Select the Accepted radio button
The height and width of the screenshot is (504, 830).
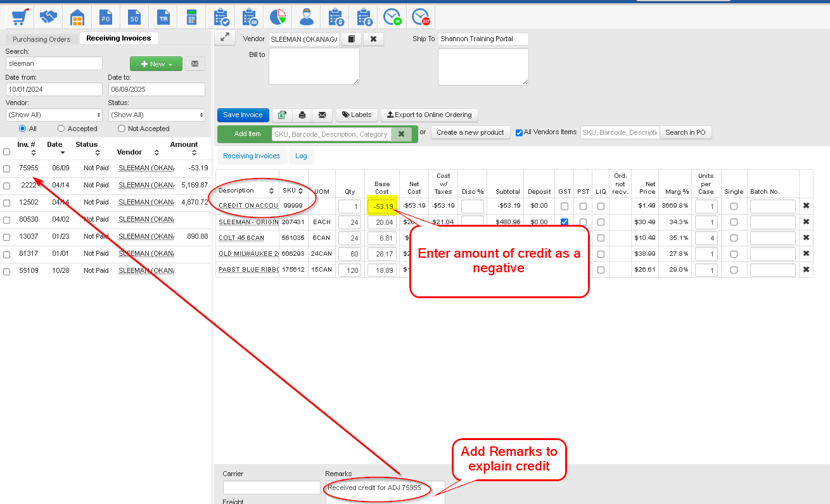point(61,129)
